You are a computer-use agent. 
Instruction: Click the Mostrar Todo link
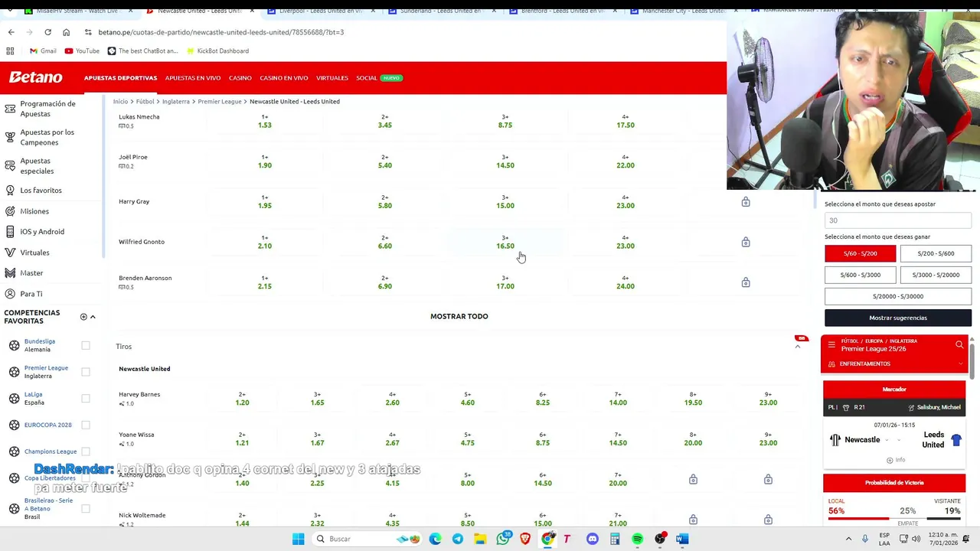tap(459, 316)
